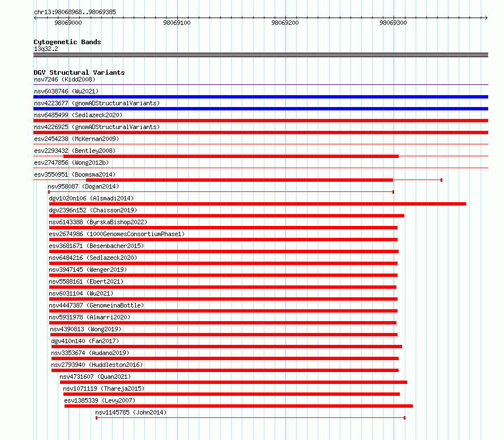Select nsv4390813 (Wong2019) variant label
This screenshot has height=440, width=504.
pyautogui.click(x=86, y=329)
